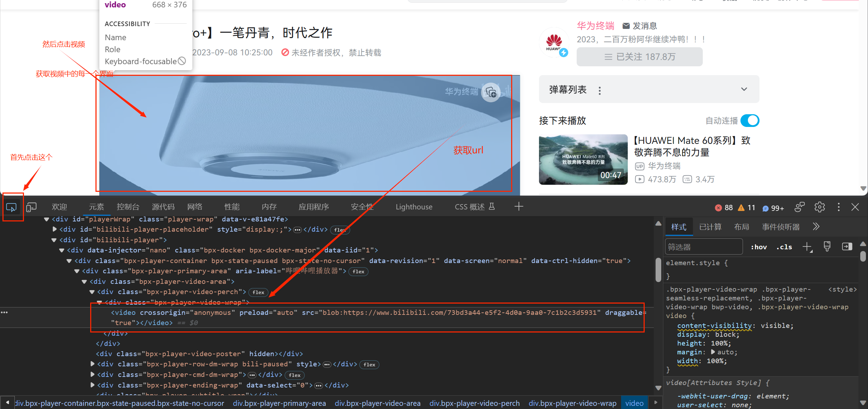Collapse bpx-player-video-area node
The height and width of the screenshot is (409, 868).
click(x=84, y=282)
